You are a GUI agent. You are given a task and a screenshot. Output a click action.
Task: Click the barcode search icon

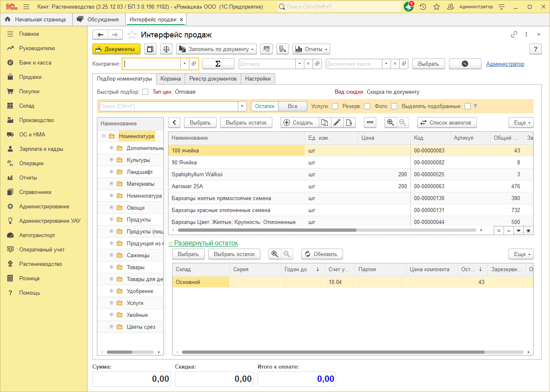[x=267, y=49]
